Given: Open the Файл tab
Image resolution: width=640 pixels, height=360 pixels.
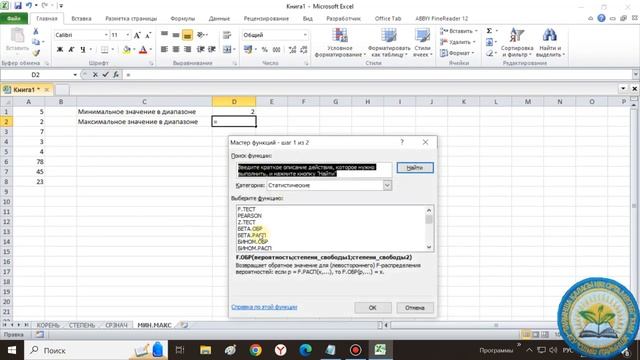Looking at the screenshot, I should coord(13,19).
